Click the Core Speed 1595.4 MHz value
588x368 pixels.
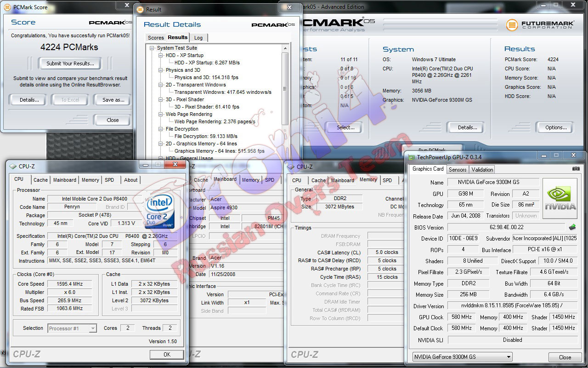click(71, 284)
